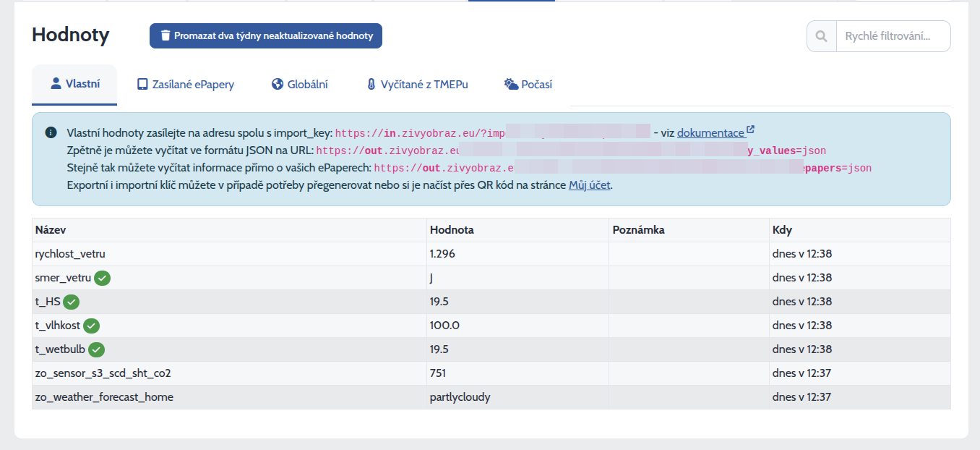Open the Globální tab
Image resolution: width=980 pixels, height=450 pixels.
300,85
